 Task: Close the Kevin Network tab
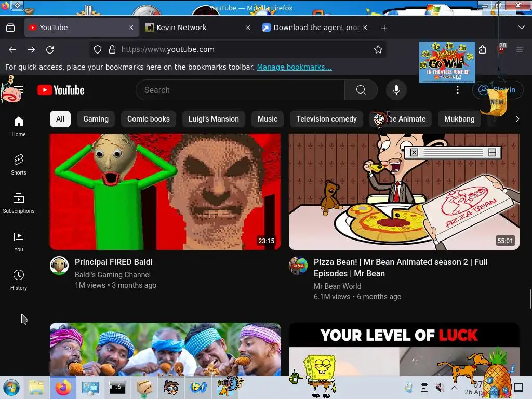click(248, 28)
